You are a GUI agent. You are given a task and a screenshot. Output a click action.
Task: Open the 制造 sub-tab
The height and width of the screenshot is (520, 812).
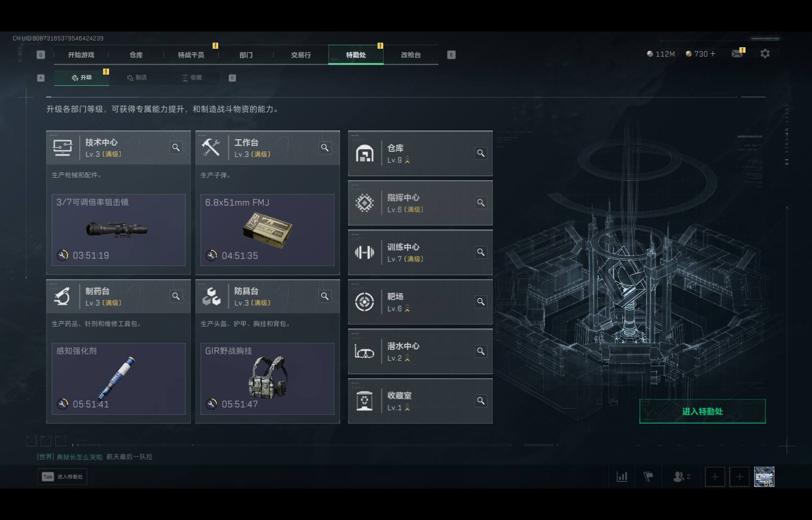click(137, 78)
